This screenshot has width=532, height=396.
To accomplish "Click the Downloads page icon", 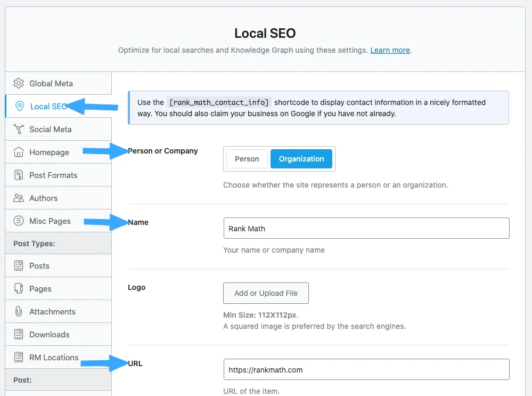I will click(19, 334).
